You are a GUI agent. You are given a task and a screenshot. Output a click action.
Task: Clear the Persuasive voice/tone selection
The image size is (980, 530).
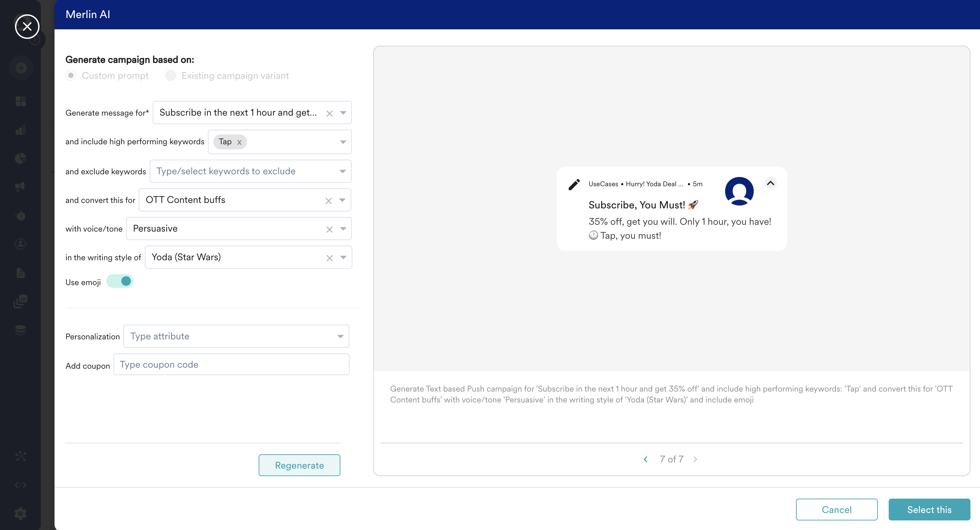(330, 229)
